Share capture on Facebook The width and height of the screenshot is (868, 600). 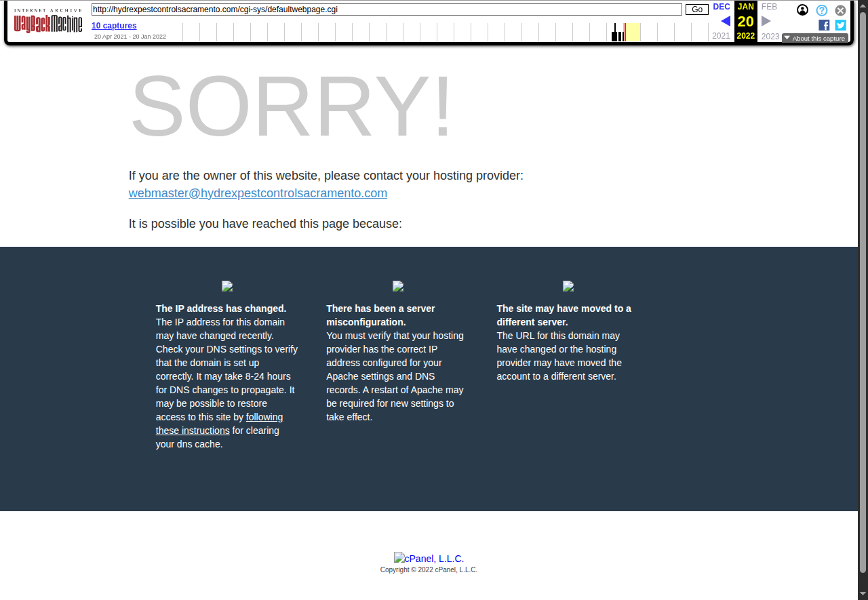[824, 25]
